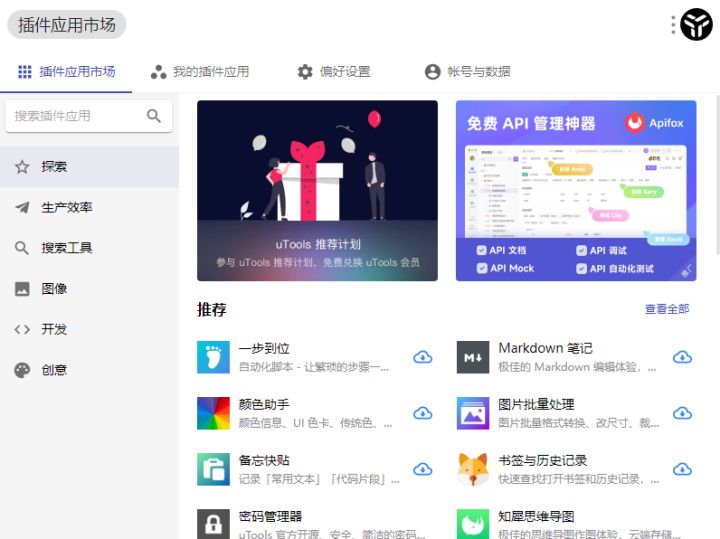Screen dimensions: 720x539
Task: Open the 书签与历史记录 fox app icon
Action: (x=473, y=469)
